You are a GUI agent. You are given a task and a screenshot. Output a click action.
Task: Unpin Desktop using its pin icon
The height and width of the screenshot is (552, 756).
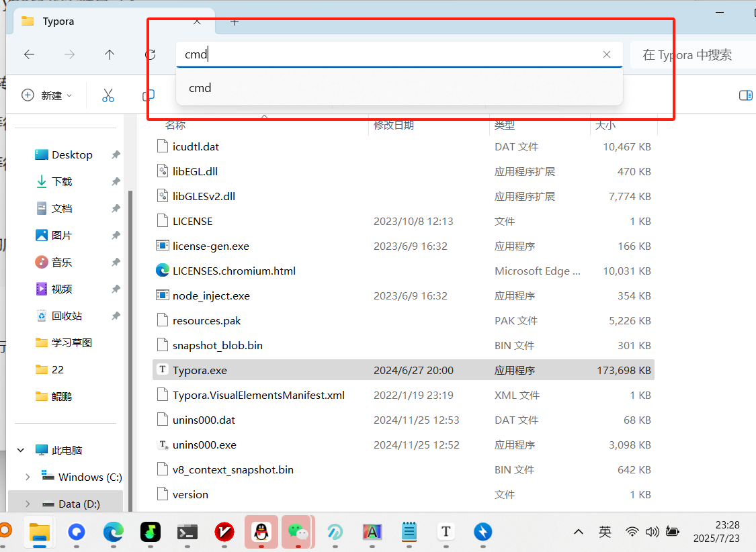(x=116, y=154)
